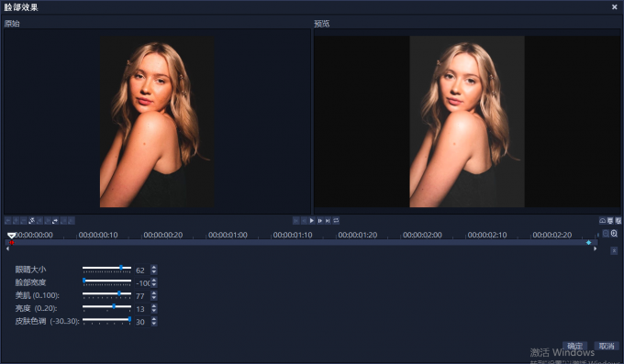Click the 皮肤色调 value field showing 30
Viewport: 624px width, 364px height.
(142, 322)
